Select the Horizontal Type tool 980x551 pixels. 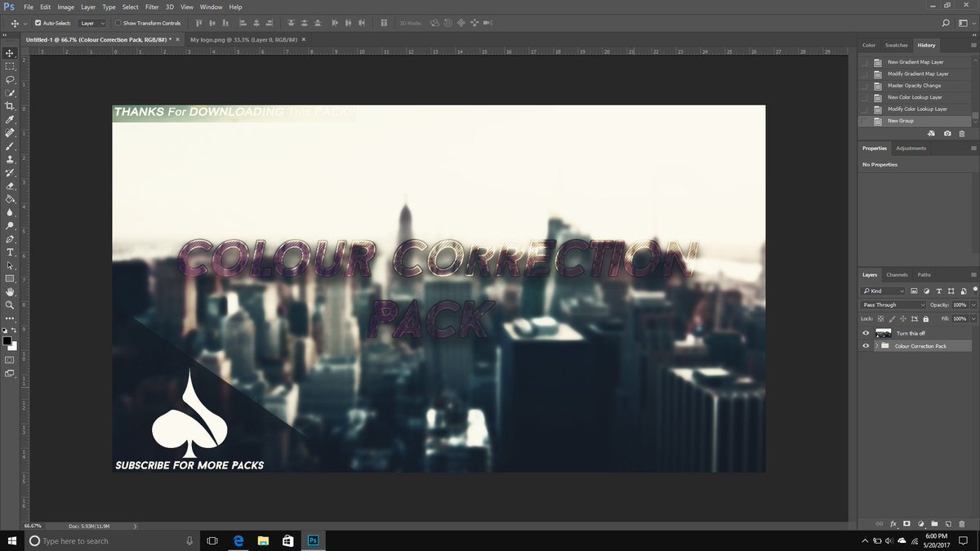(10, 252)
